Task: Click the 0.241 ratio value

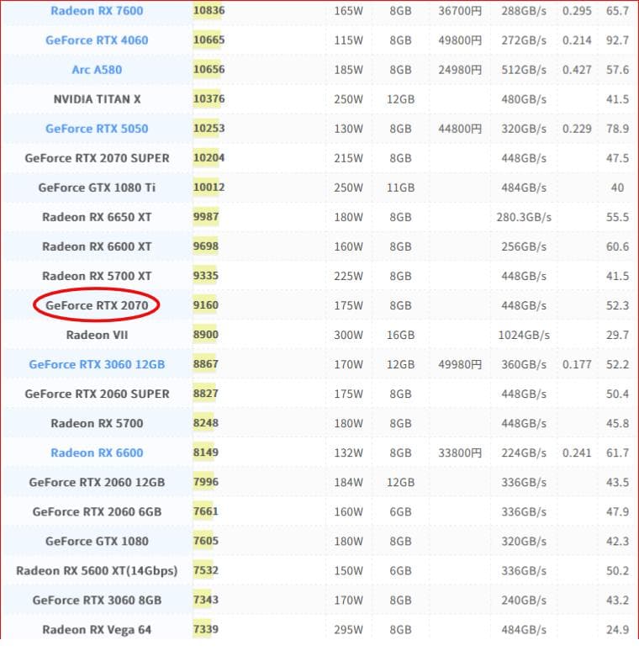Action: [577, 453]
